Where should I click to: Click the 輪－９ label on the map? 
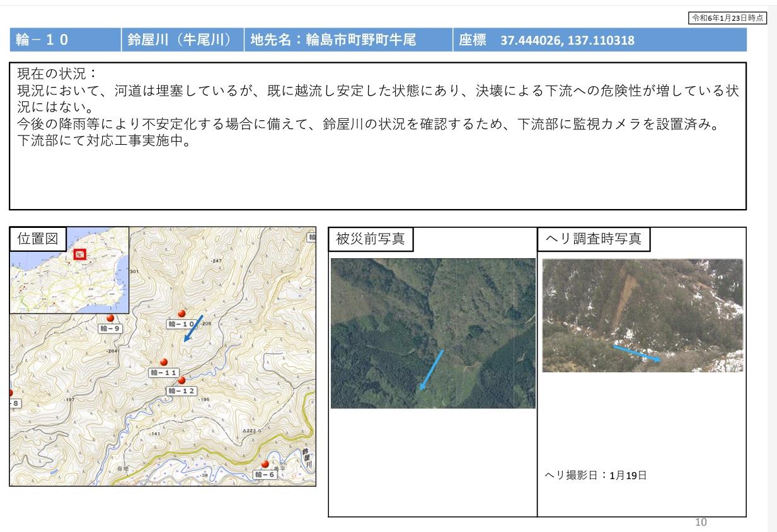pyautogui.click(x=110, y=329)
